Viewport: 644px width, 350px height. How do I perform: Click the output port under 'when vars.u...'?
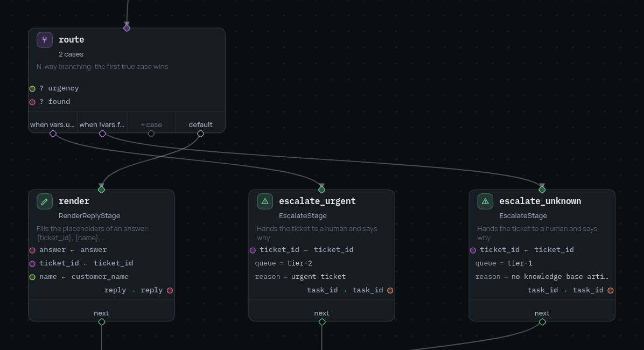53,134
